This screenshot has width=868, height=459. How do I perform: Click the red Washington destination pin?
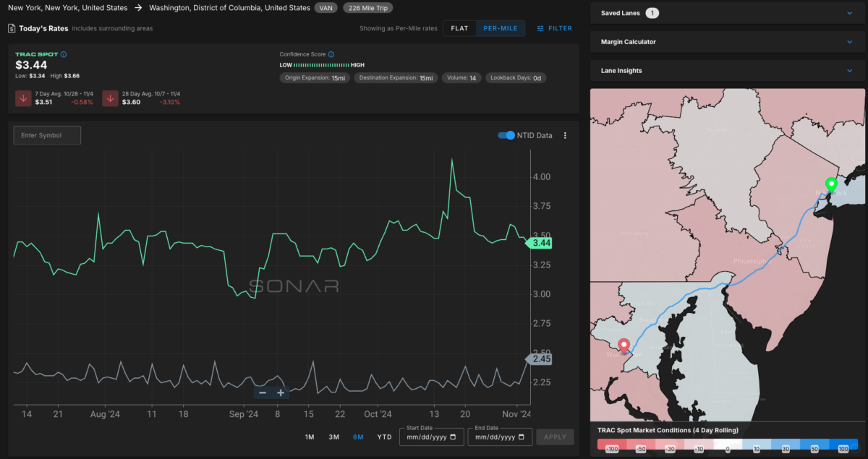click(x=624, y=346)
